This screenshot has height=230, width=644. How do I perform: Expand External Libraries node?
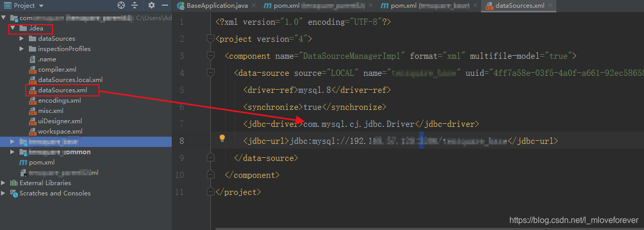pos(4,183)
